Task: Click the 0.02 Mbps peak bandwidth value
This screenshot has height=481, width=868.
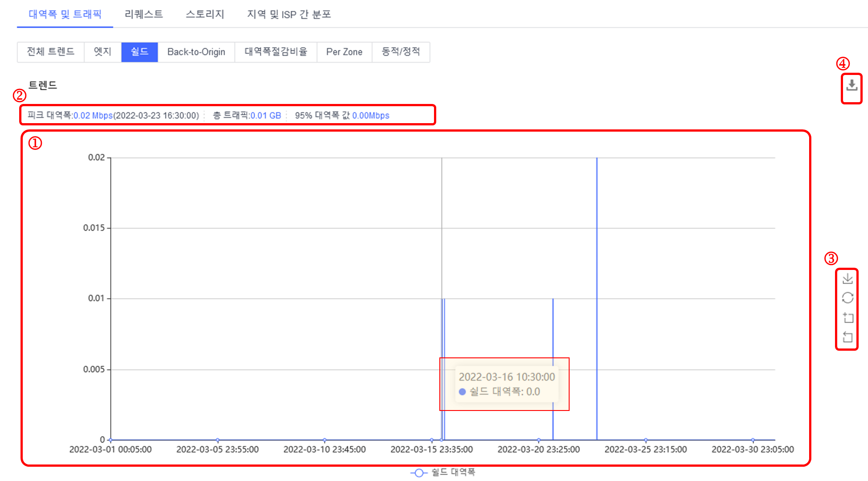Action: [x=93, y=116]
